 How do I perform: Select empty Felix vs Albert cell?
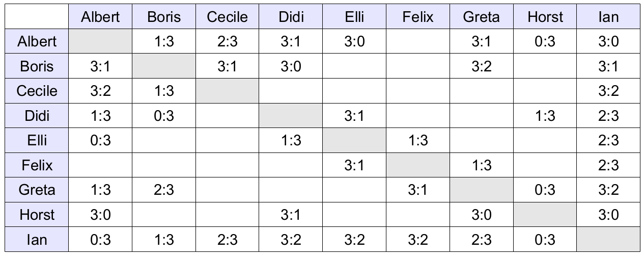100,165
